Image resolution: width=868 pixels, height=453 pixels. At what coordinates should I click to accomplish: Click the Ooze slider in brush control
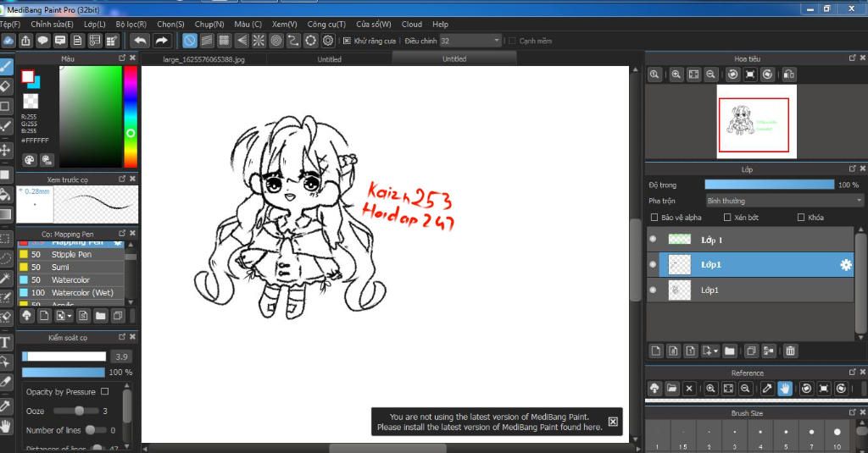(x=75, y=411)
